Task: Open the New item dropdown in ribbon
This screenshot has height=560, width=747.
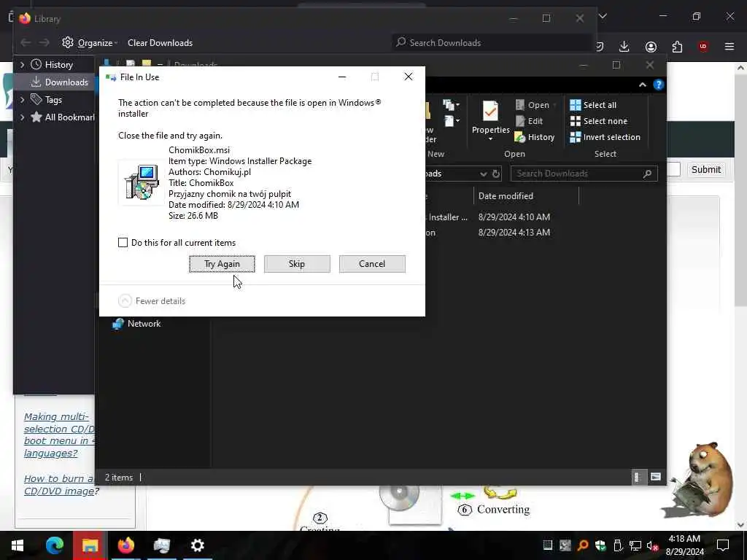Action: pyautogui.click(x=451, y=105)
